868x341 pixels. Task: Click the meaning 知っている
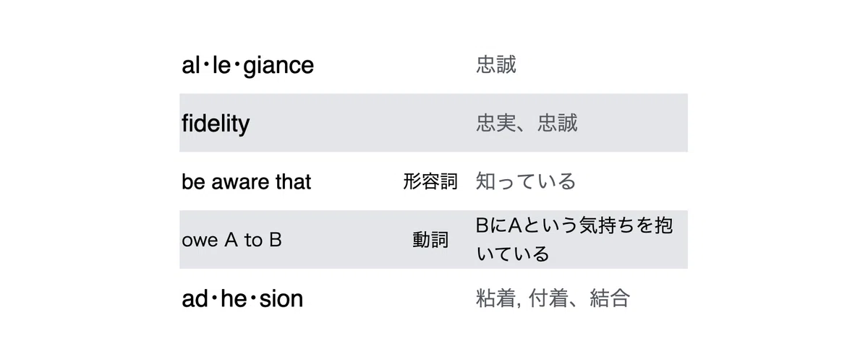click(526, 181)
